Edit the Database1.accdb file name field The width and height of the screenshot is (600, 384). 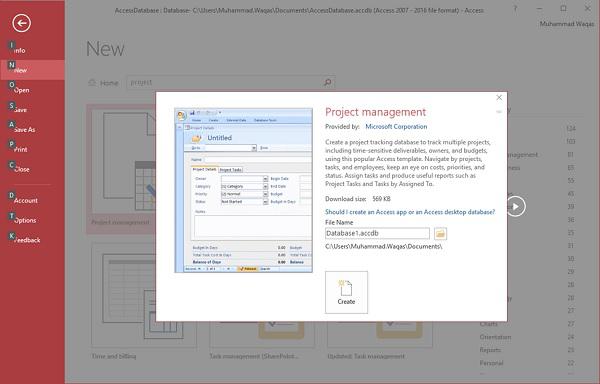pyautogui.click(x=377, y=233)
